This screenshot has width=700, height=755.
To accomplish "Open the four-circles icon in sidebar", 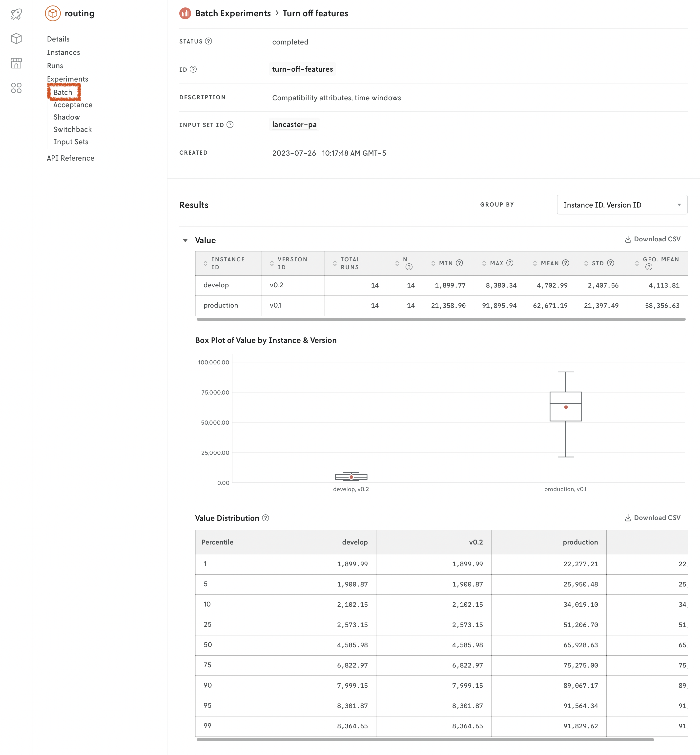I will [16, 88].
